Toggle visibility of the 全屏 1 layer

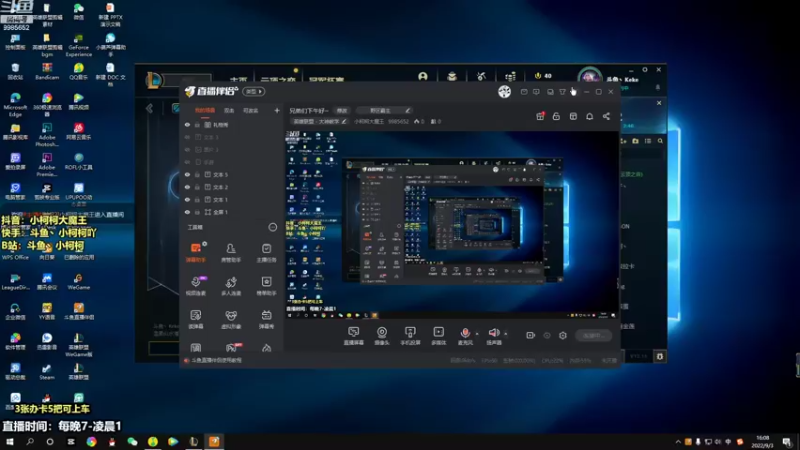tap(187, 212)
